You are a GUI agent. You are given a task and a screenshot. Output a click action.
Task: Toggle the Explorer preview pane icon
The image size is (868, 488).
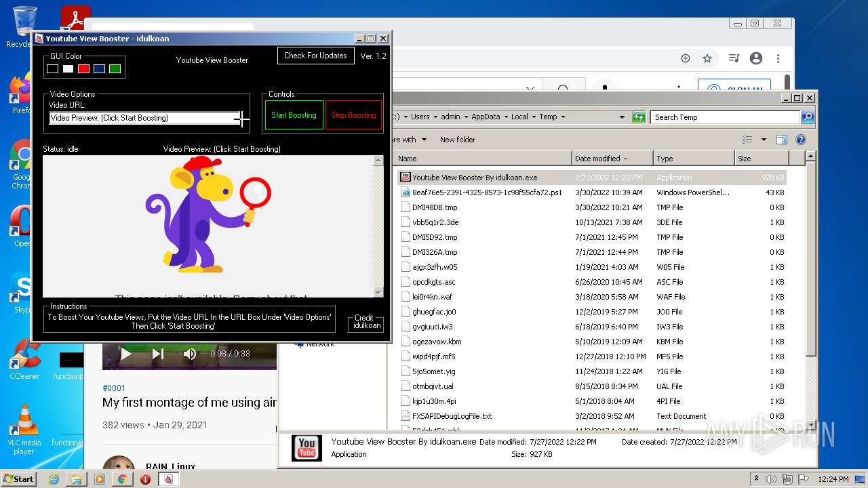782,140
